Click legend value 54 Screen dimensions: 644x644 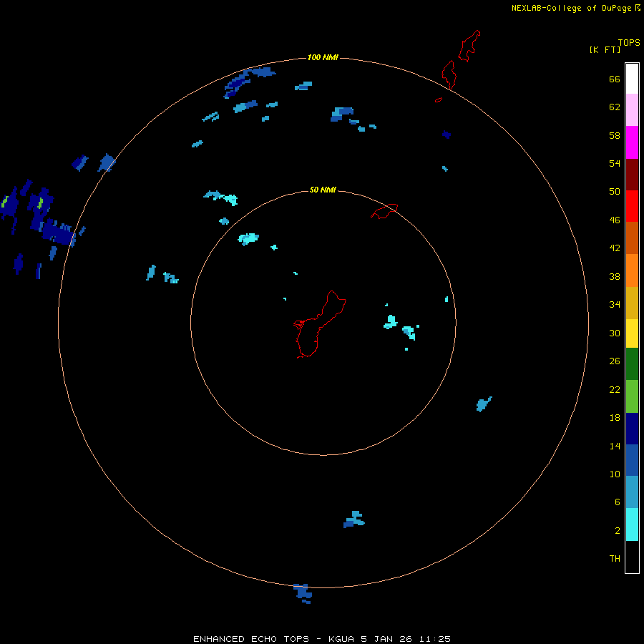click(615, 163)
